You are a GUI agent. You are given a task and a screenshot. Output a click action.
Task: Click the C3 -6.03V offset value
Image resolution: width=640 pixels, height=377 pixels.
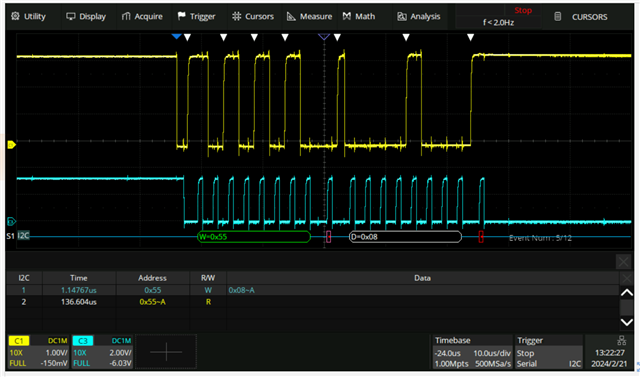pos(120,363)
